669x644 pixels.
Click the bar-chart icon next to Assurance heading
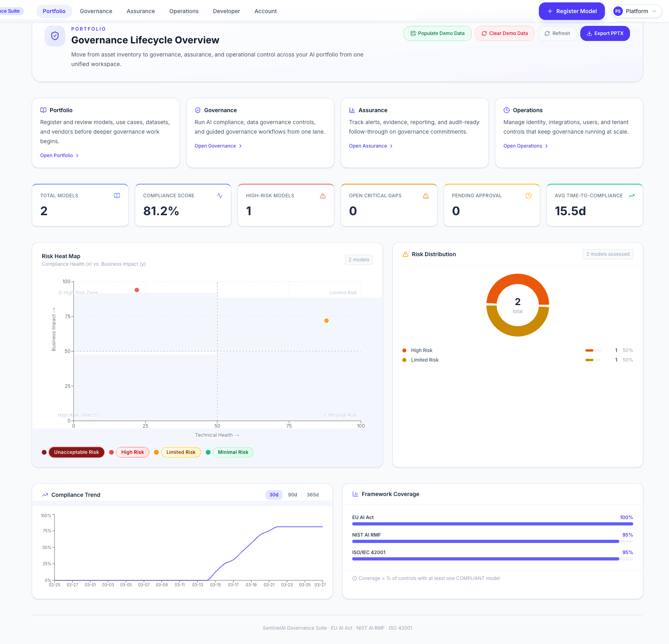coord(352,110)
